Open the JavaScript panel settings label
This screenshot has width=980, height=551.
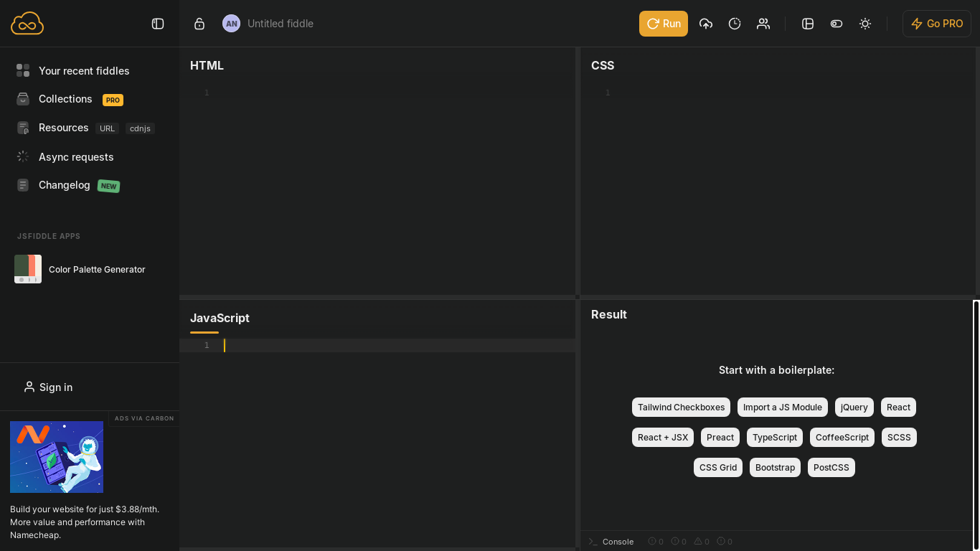pyautogui.click(x=220, y=318)
